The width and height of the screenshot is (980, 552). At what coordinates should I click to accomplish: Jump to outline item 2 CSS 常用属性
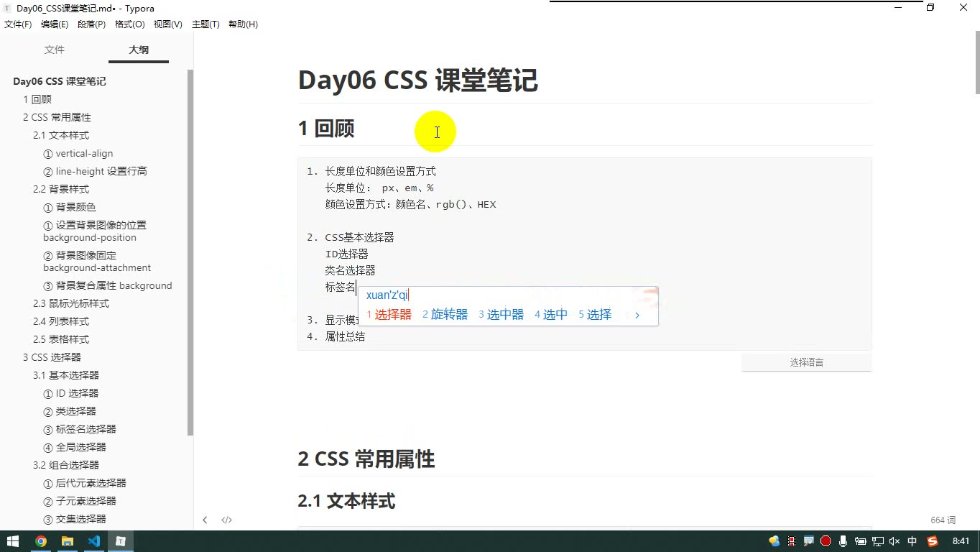tap(57, 117)
